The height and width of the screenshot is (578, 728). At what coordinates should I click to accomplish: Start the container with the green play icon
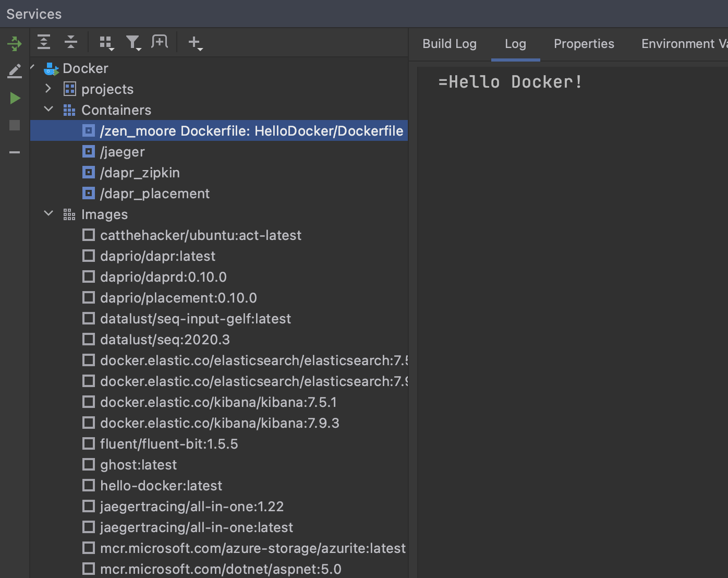(15, 98)
